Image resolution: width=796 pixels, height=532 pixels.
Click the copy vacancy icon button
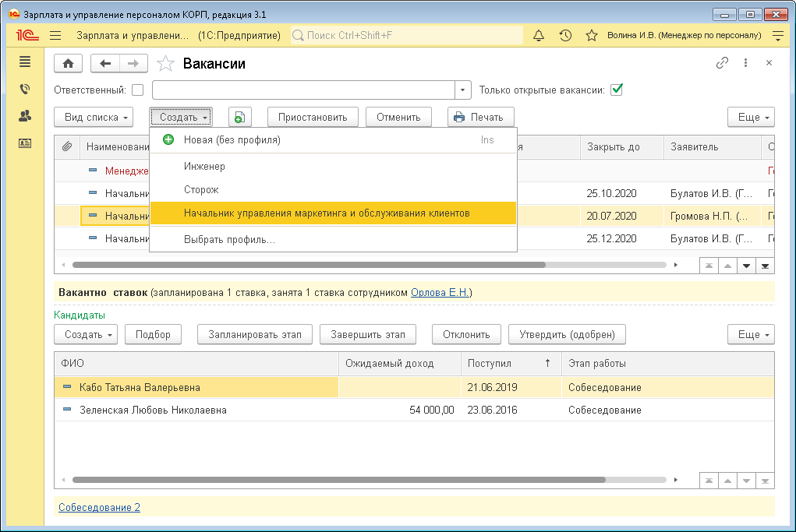tap(239, 117)
